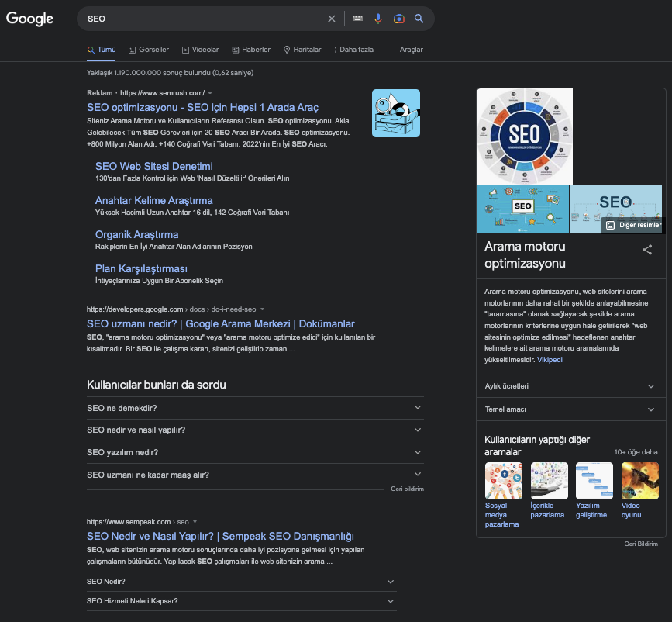This screenshot has height=622, width=672.
Task: Click the "Diğer resimler" button
Action: [x=632, y=225]
